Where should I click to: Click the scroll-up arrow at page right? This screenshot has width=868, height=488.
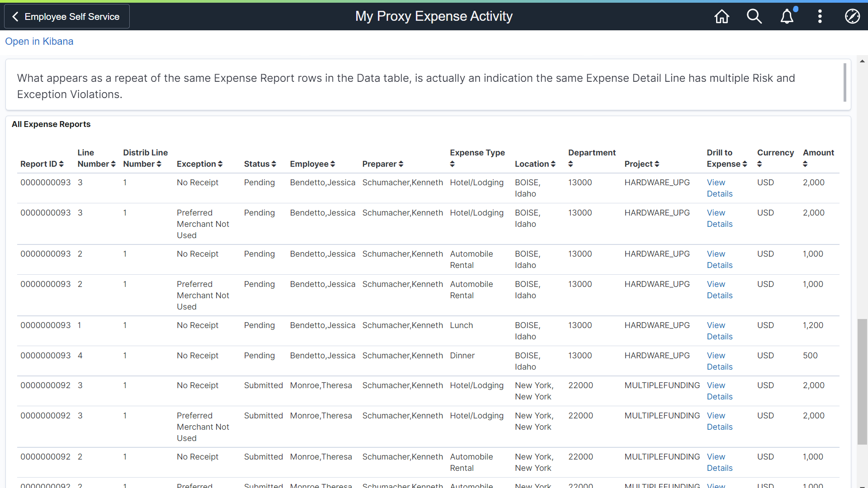(862, 61)
